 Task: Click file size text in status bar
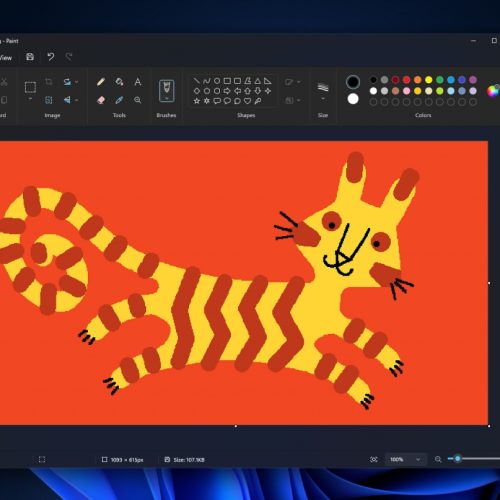coord(189,460)
